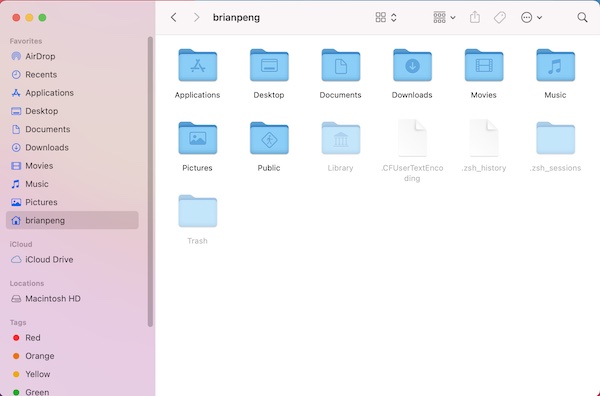Select the .CFUserTextEncoding file
This screenshot has height=396, width=600.
point(412,138)
